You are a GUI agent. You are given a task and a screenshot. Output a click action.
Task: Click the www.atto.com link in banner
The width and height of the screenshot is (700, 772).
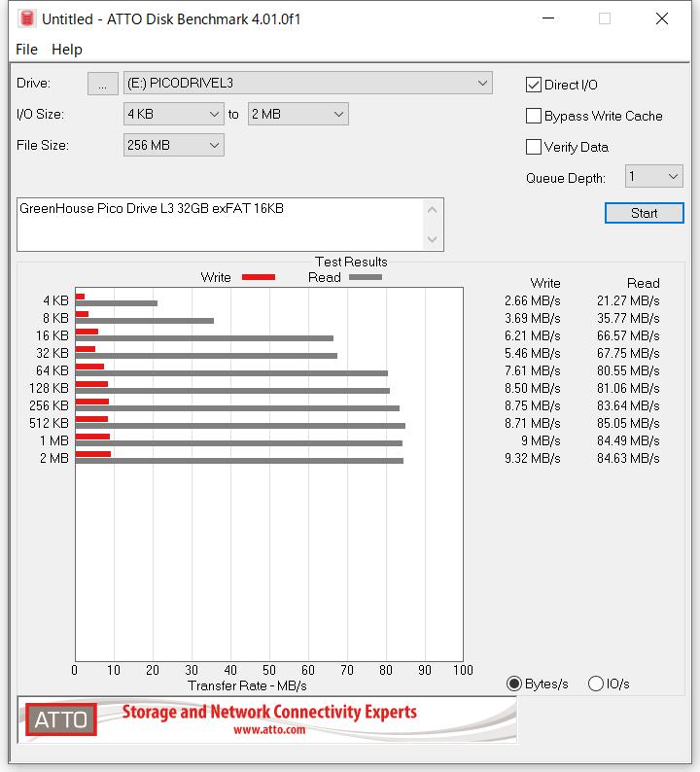[269, 729]
